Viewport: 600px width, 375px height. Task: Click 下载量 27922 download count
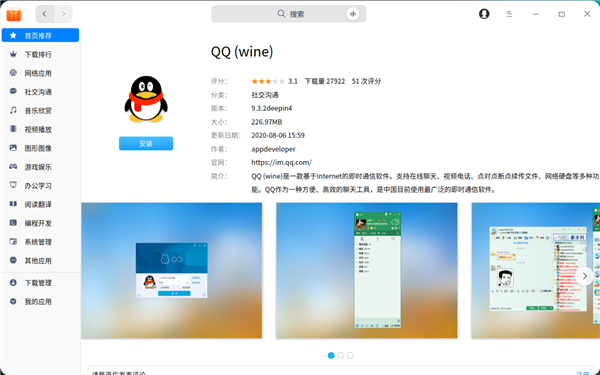click(325, 81)
